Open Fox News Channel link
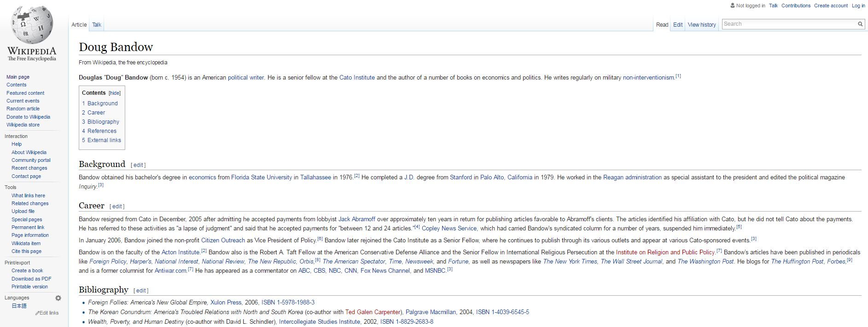Viewport: 868px width, 327px height. pyautogui.click(x=385, y=271)
